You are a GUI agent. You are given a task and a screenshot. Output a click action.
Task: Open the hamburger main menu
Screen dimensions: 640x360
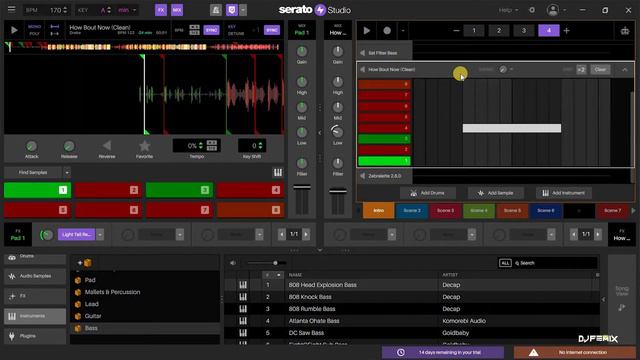coord(11,9)
